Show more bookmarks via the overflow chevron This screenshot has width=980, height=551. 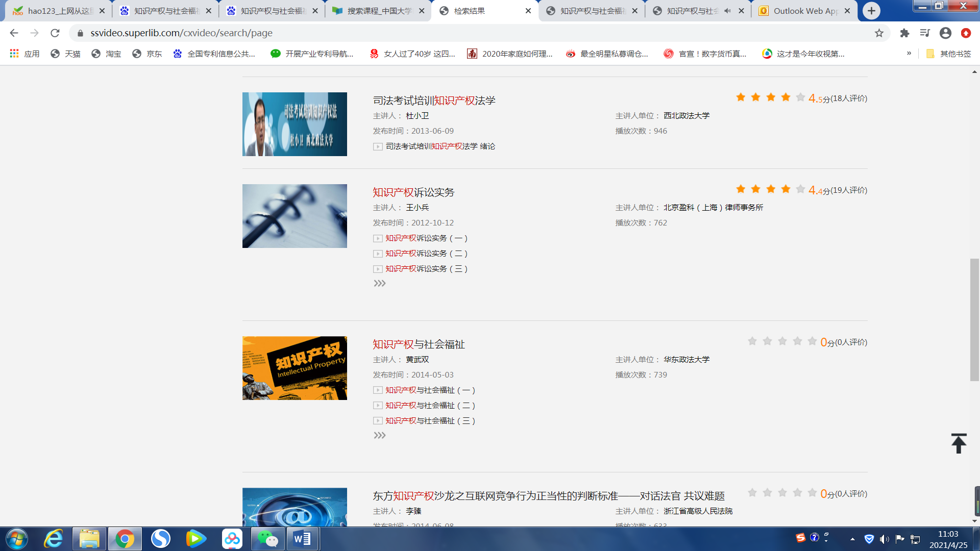pos(909,53)
